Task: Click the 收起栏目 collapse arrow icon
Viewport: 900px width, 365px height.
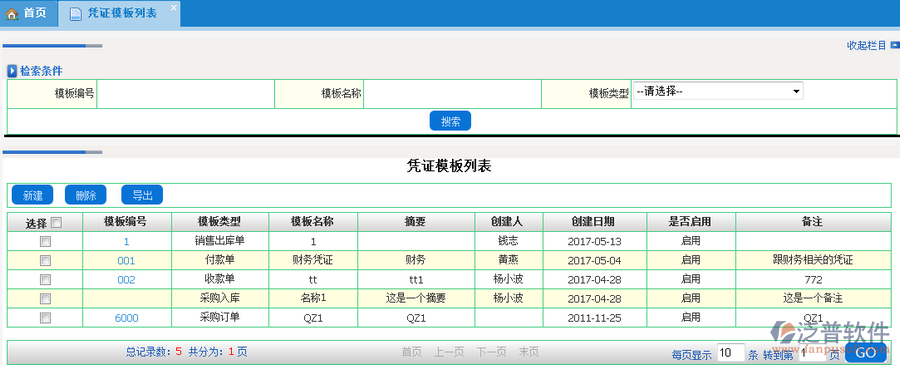Action: click(894, 45)
